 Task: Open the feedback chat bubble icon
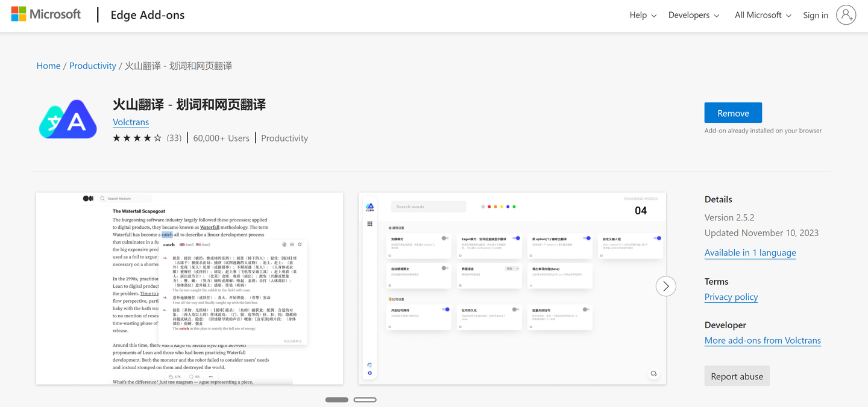tap(654, 373)
